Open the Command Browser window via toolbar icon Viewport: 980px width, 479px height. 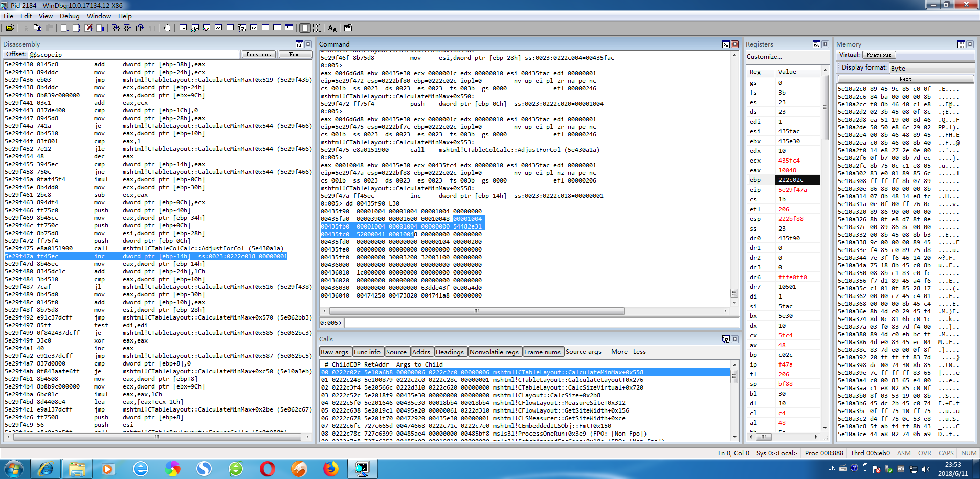click(289, 28)
